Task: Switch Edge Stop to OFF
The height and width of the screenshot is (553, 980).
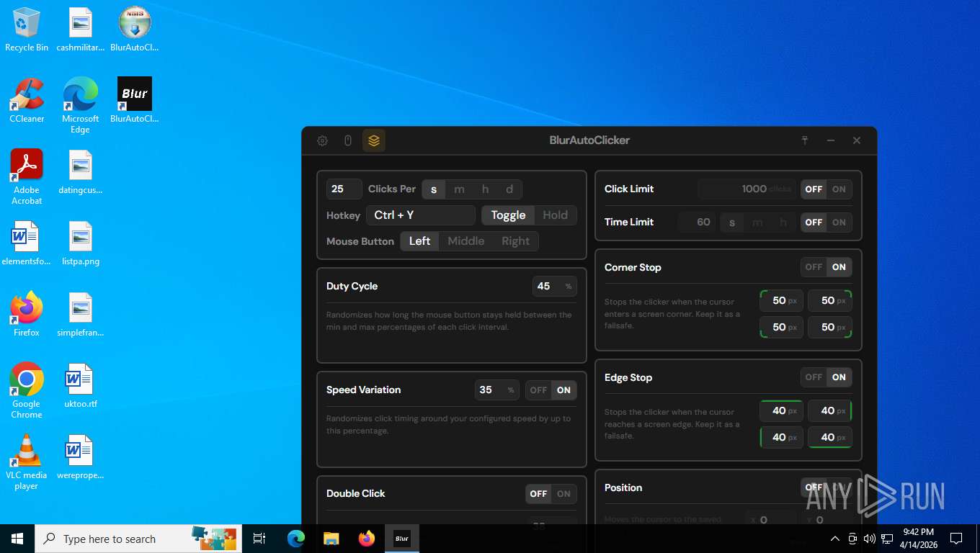Action: pos(814,377)
